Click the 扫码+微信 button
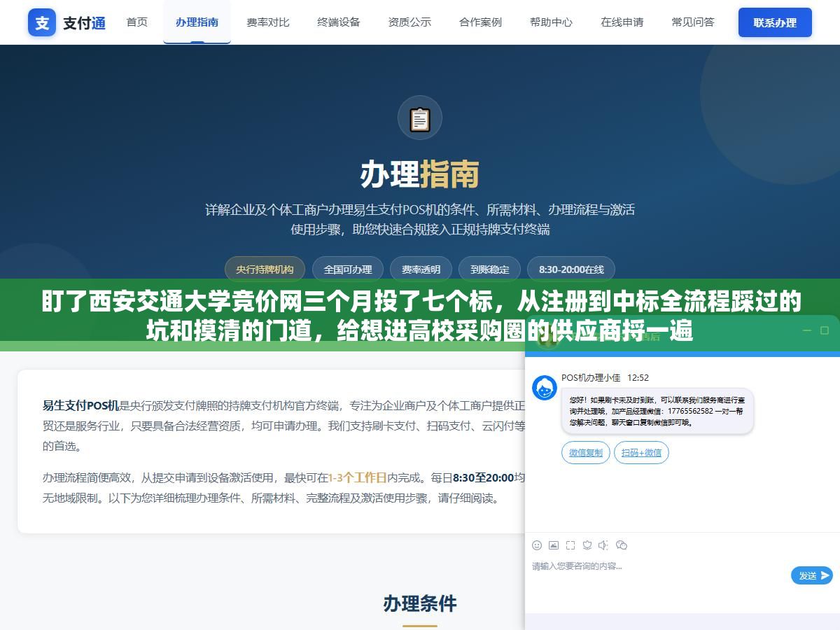The image size is (840, 630). (641, 453)
